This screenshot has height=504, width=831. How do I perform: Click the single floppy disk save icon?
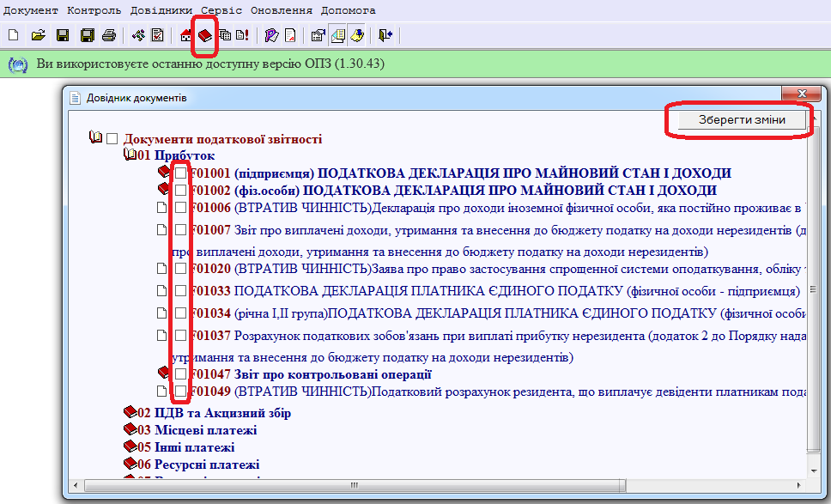pyautogui.click(x=63, y=35)
